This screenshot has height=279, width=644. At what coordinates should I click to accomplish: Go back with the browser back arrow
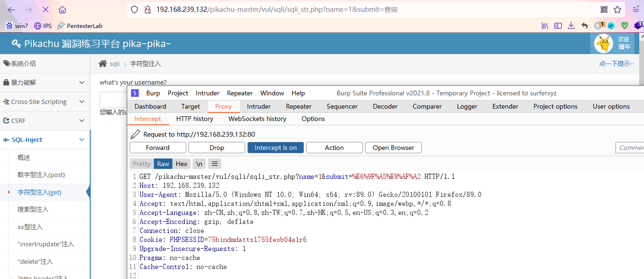[x=11, y=9]
